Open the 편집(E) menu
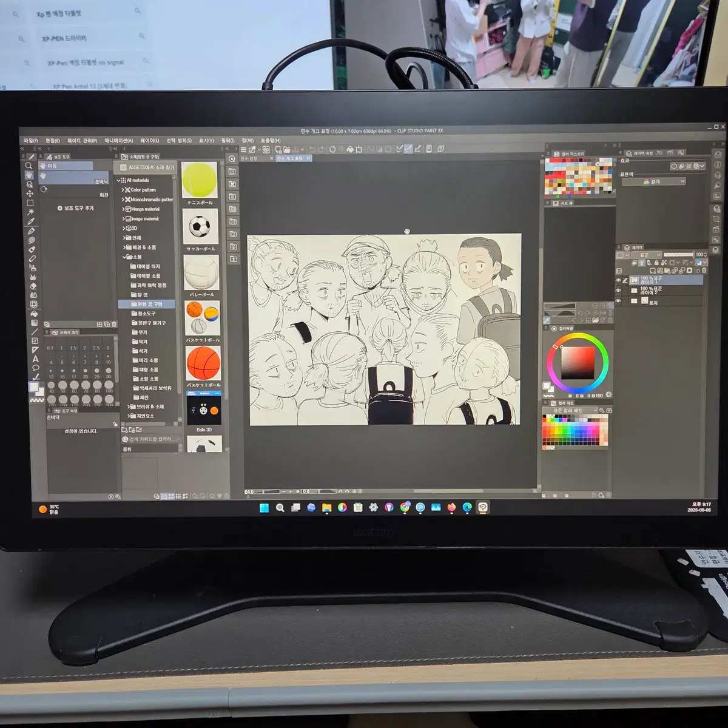 point(53,141)
